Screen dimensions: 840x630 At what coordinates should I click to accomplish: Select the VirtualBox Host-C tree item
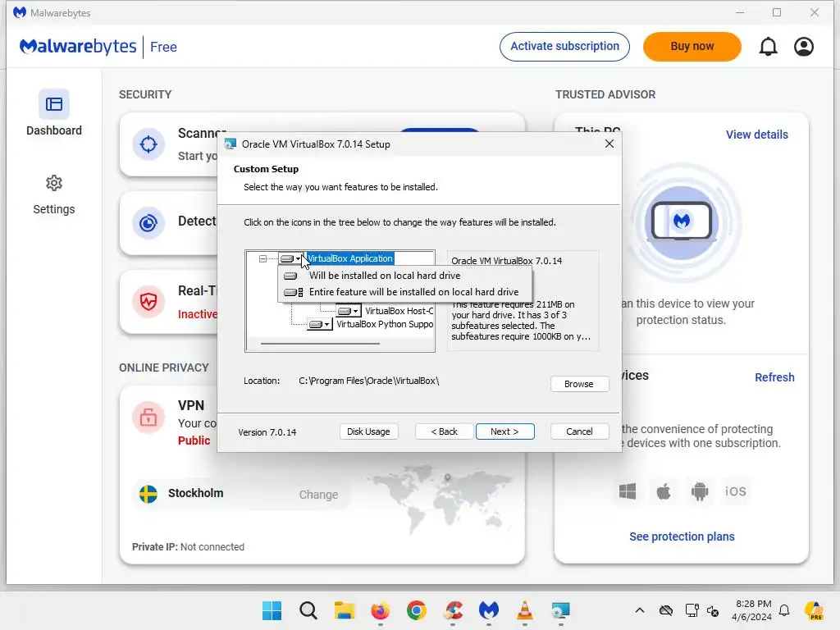point(399,311)
